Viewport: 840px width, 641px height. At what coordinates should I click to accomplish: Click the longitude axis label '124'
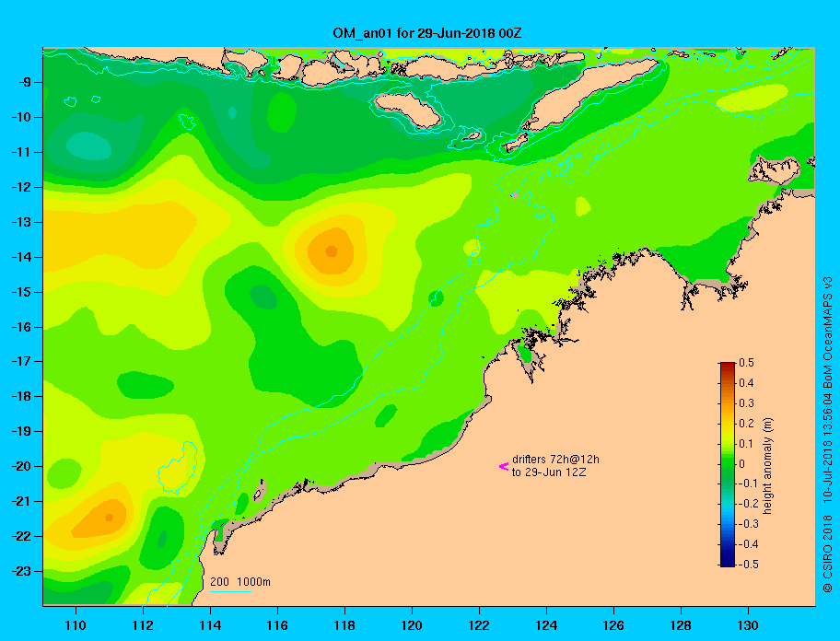pyautogui.click(x=546, y=625)
